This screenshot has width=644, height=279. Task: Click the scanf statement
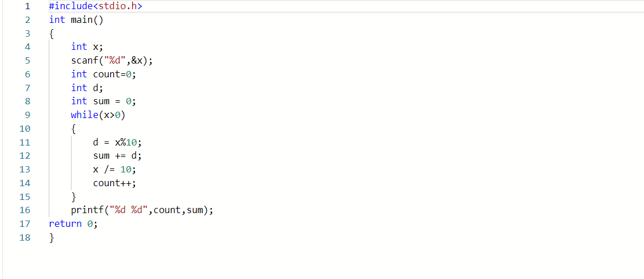pos(112,61)
